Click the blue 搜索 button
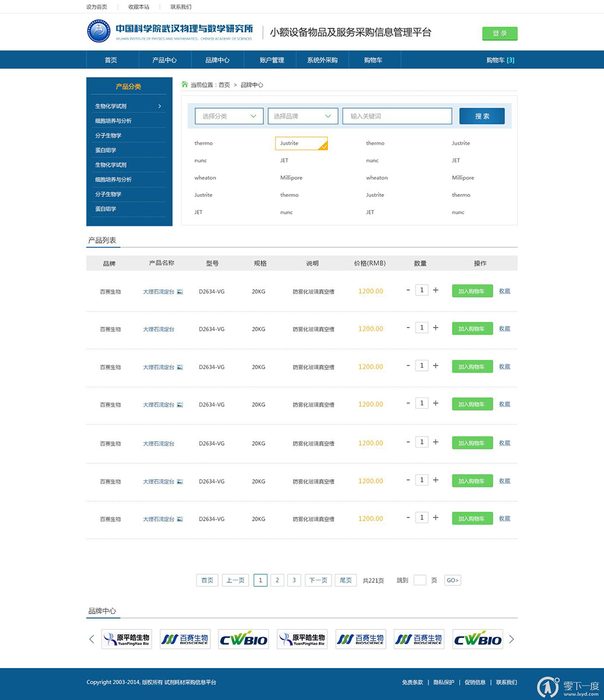604x700 pixels. (482, 116)
